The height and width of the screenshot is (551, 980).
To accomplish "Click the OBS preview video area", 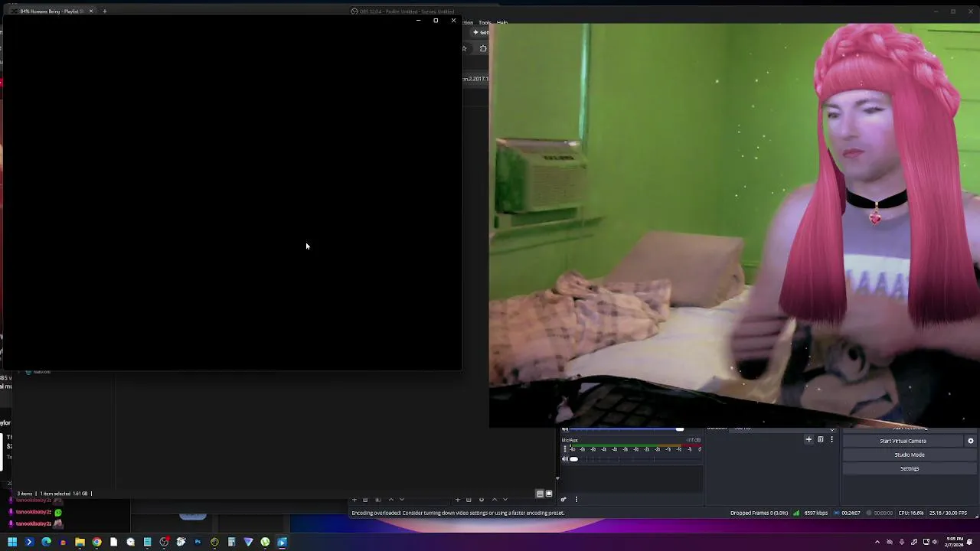I will [x=734, y=225].
